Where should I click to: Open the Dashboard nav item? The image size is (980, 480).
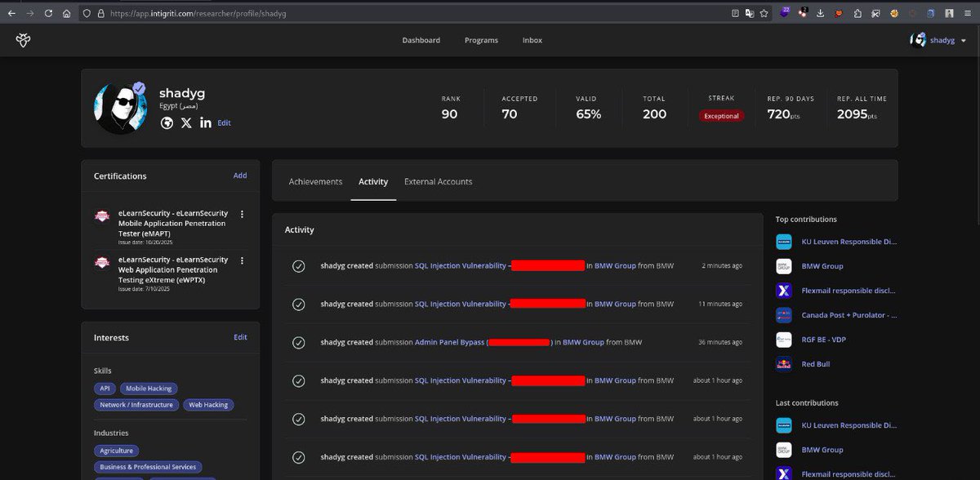(421, 40)
